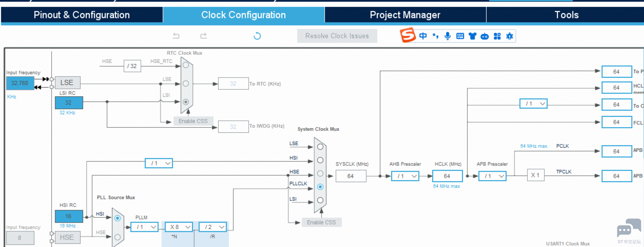Select HSI in System Clock Mux
The height and width of the screenshot is (247, 644).
320,160
